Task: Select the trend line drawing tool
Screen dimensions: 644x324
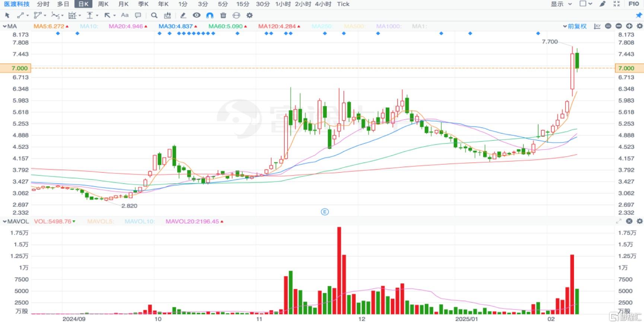Action: click(x=20, y=15)
